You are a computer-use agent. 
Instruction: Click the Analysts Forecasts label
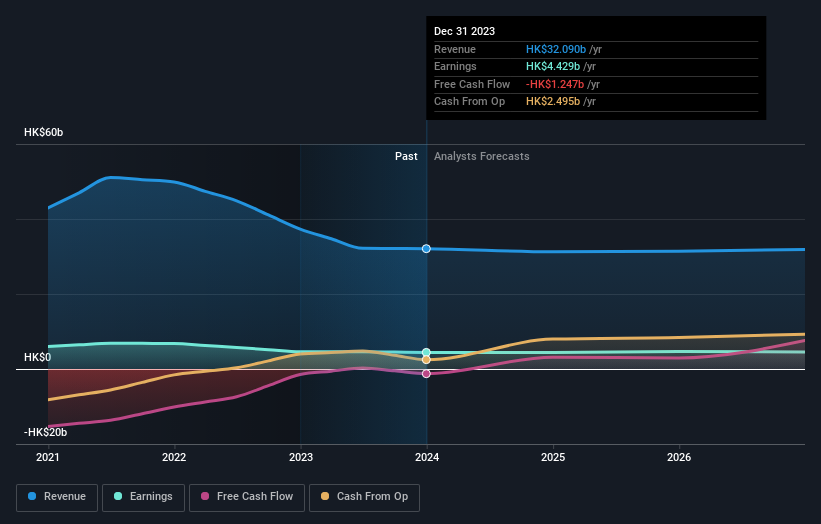(x=482, y=156)
